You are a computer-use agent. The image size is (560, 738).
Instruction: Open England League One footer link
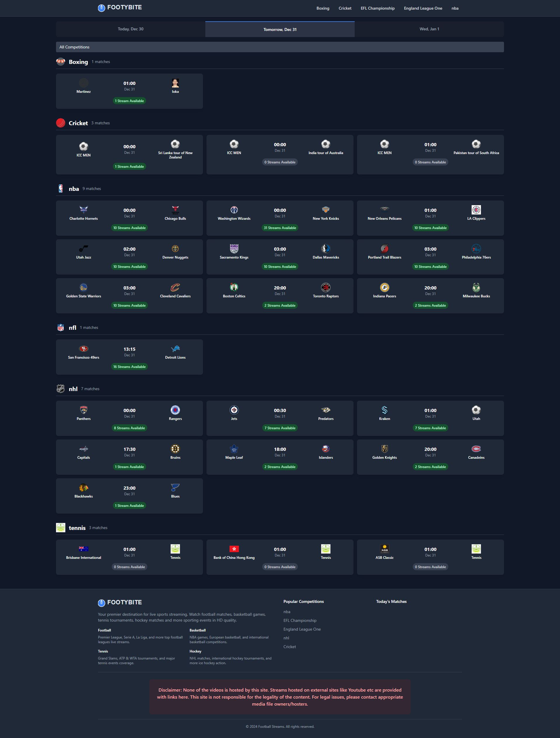pos(302,629)
